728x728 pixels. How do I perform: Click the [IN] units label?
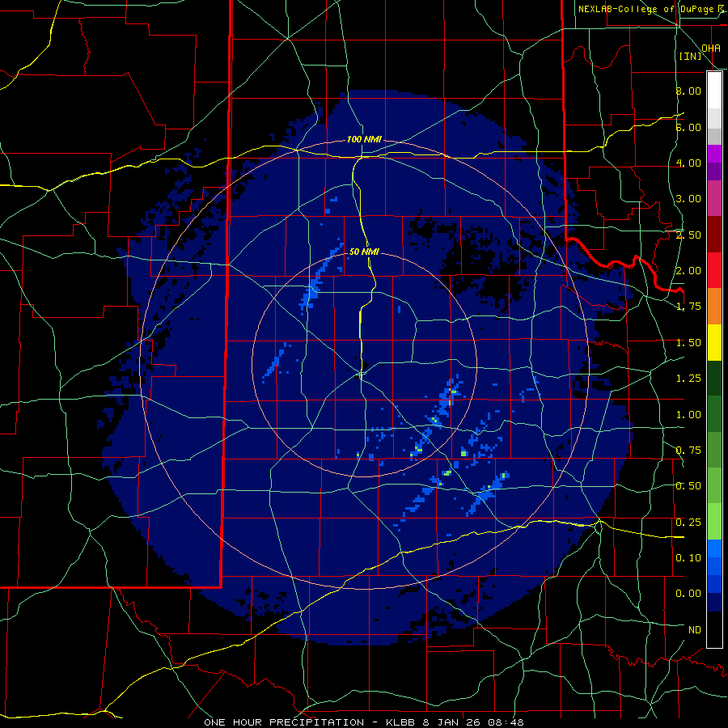point(691,56)
